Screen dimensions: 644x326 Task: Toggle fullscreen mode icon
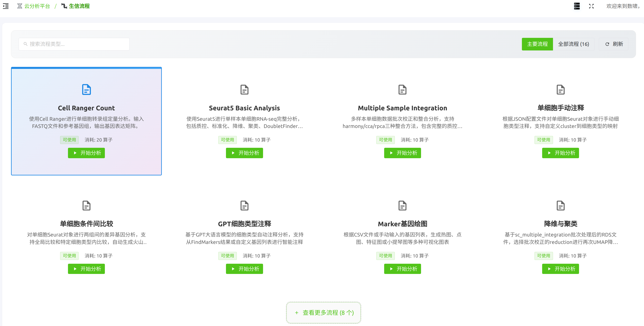pyautogui.click(x=591, y=6)
